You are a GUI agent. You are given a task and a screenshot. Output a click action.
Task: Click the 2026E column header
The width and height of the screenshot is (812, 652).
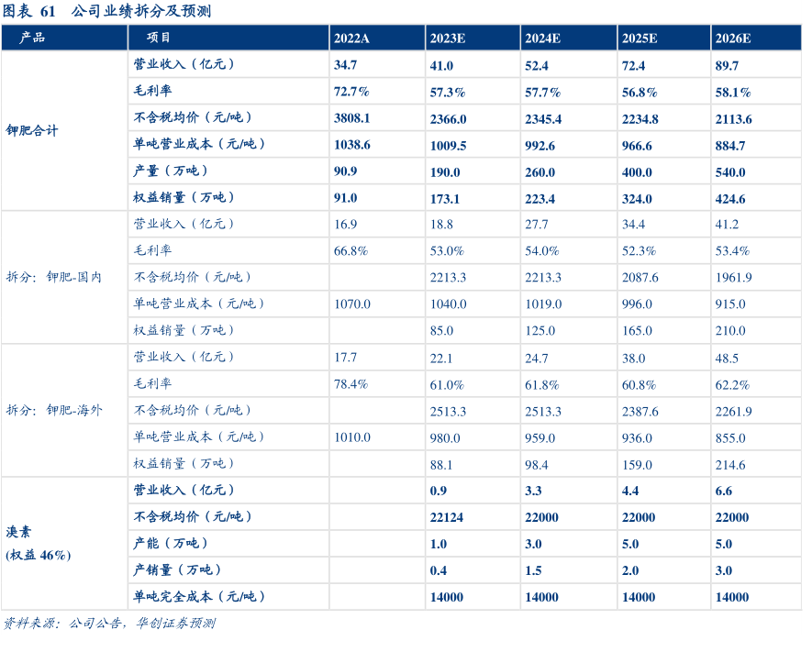pos(732,39)
